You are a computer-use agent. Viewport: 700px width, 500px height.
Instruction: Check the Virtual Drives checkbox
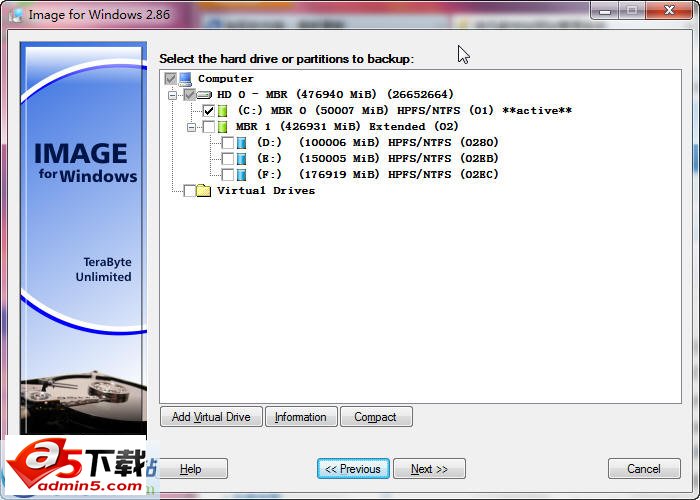click(189, 191)
